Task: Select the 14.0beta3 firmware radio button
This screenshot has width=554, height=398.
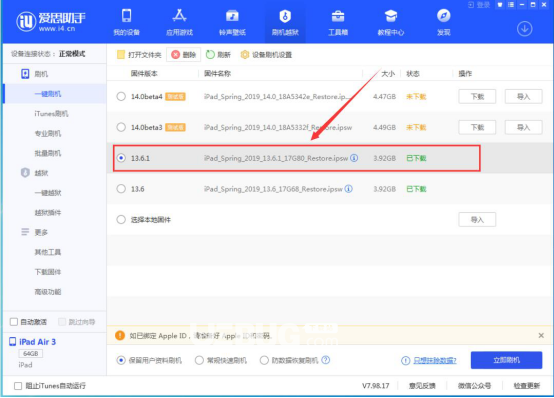Action: (121, 127)
